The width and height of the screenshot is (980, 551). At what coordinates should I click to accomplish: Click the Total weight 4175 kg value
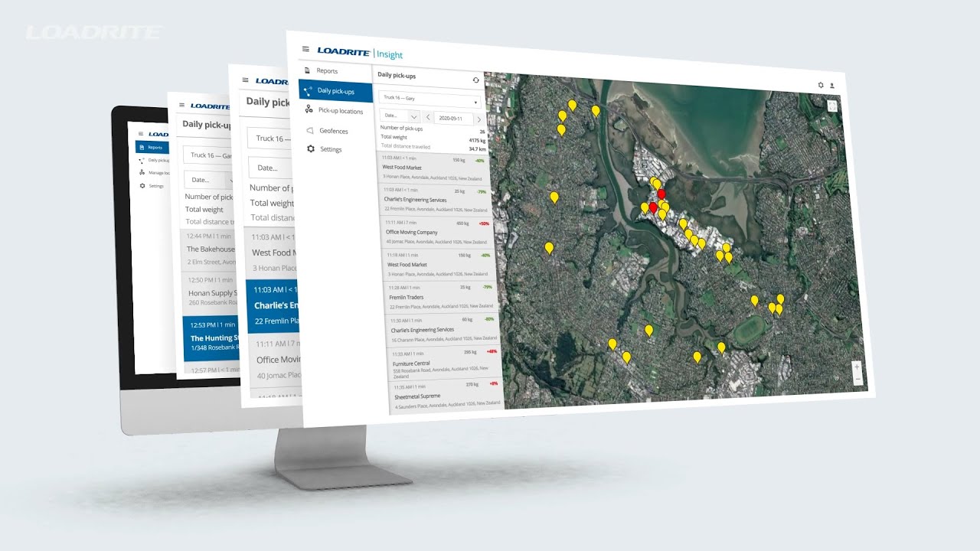pyautogui.click(x=476, y=140)
